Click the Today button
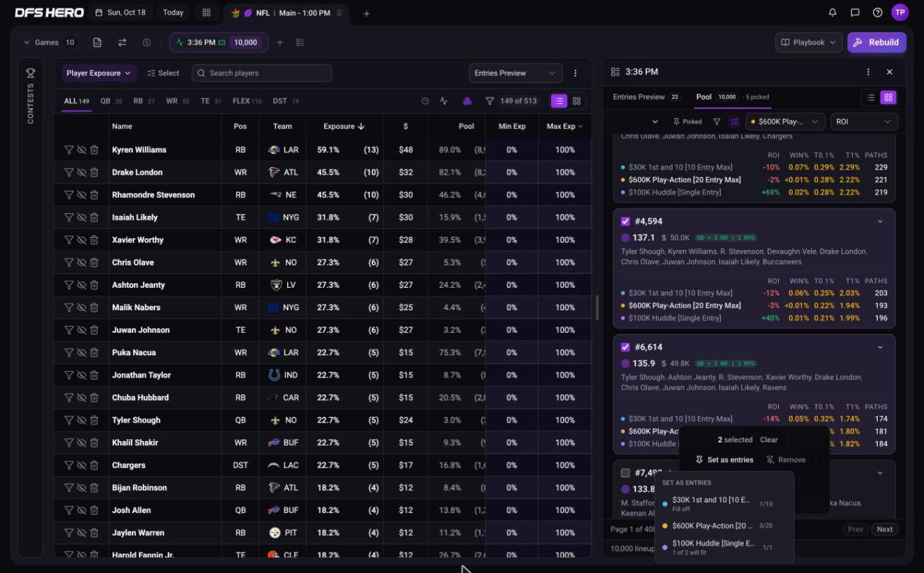Viewport: 924px width, 573px height. (x=173, y=13)
